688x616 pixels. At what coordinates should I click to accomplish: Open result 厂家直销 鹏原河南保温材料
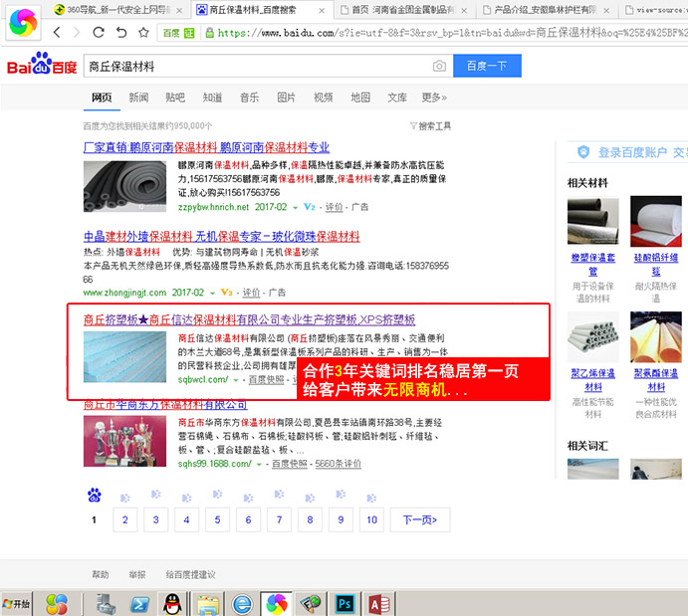(x=206, y=147)
